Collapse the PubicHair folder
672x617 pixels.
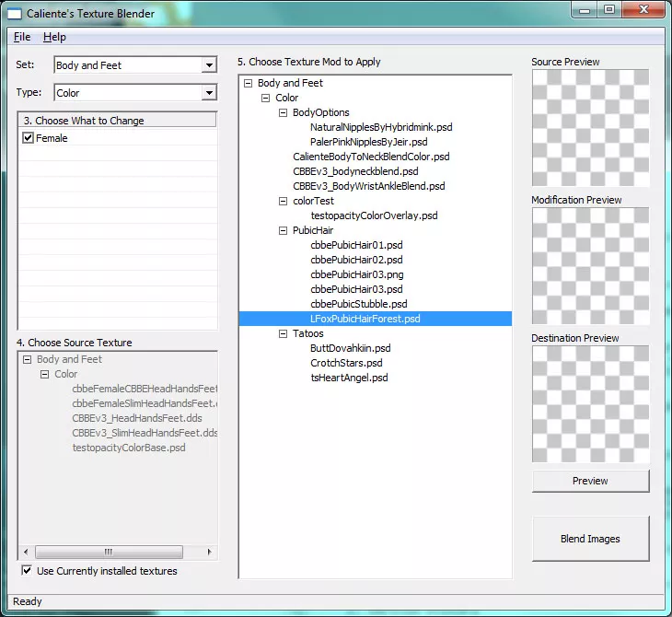click(x=283, y=230)
